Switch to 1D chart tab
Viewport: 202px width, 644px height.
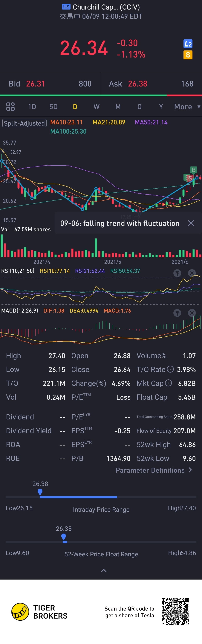(x=32, y=107)
